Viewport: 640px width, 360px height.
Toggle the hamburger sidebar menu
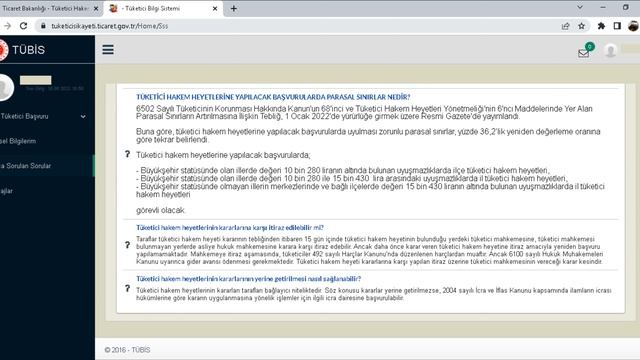[x=108, y=50]
